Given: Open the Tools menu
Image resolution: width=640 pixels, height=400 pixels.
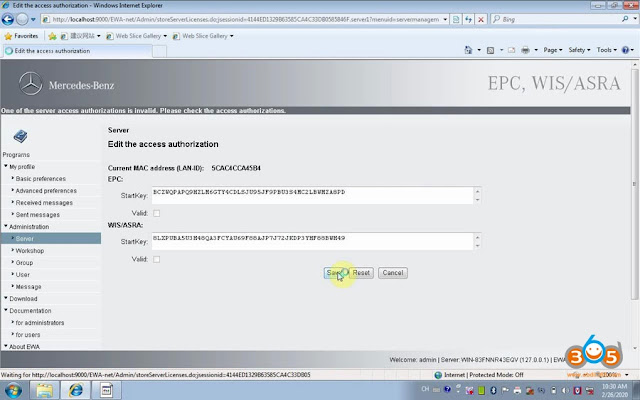Looking at the screenshot, I should click(x=607, y=50).
